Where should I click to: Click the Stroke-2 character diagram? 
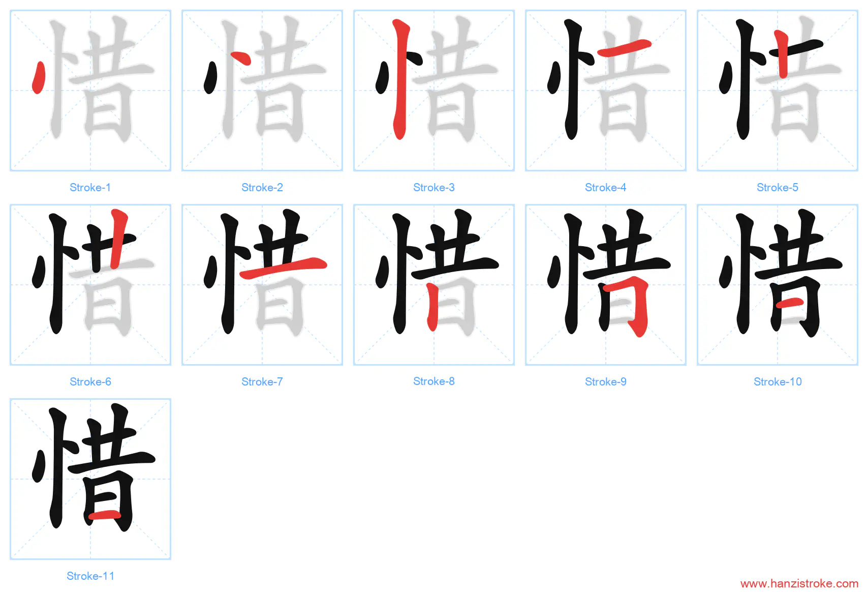262,91
